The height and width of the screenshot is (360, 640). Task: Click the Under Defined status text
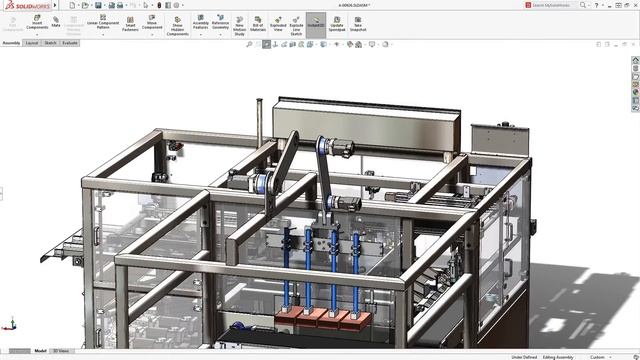tap(524, 357)
